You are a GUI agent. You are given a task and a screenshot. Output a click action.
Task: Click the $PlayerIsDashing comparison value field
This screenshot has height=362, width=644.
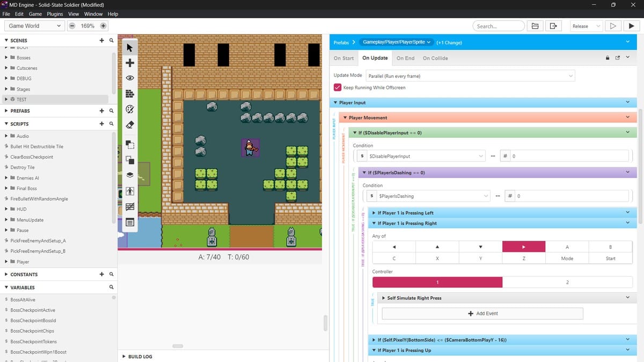point(572,196)
